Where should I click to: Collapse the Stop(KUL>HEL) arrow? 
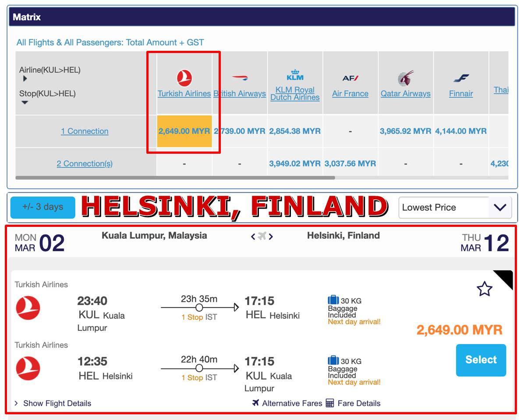(25, 102)
